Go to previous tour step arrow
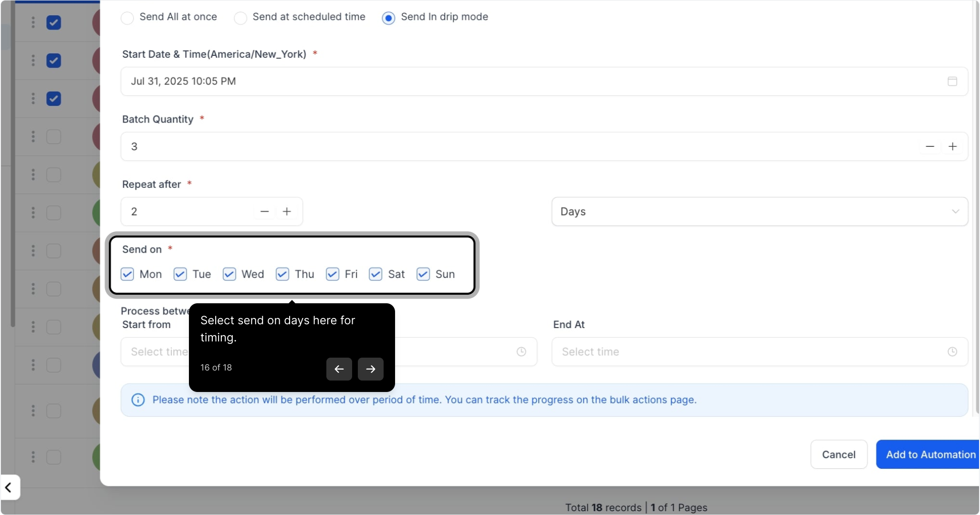980x515 pixels. [339, 369]
